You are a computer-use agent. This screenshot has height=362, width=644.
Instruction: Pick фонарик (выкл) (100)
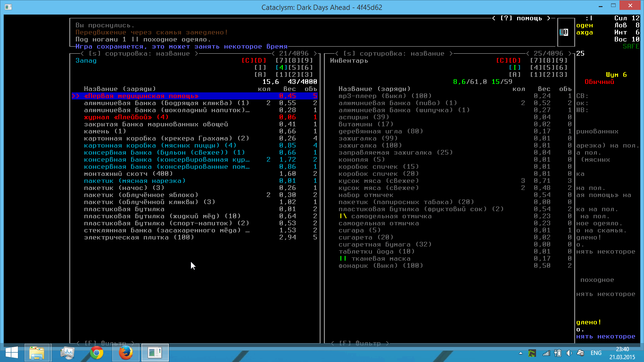(449, 266)
